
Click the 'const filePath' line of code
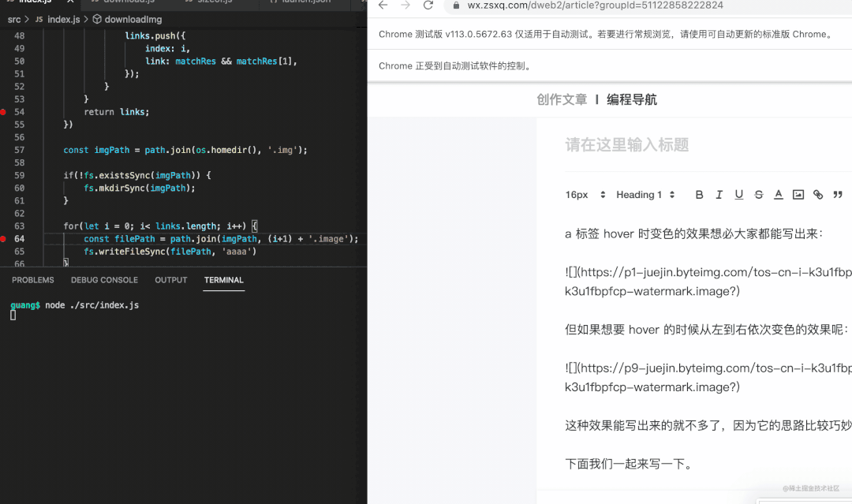(x=221, y=239)
